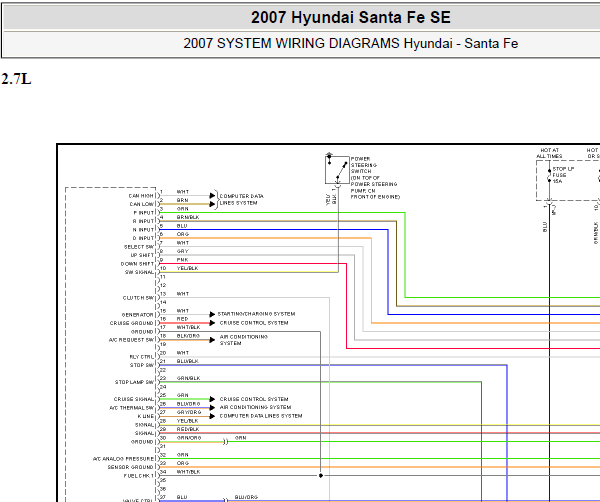This screenshot has width=600, height=502.
Task: Click the GRY wire color label
Action: (x=183, y=251)
